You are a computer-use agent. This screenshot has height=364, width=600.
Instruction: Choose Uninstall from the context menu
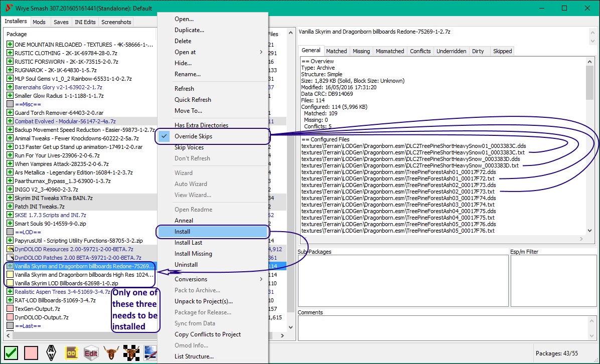(x=212, y=265)
